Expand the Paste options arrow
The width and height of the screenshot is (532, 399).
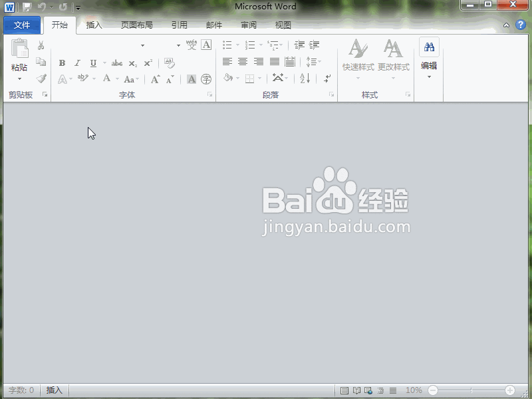[x=20, y=79]
